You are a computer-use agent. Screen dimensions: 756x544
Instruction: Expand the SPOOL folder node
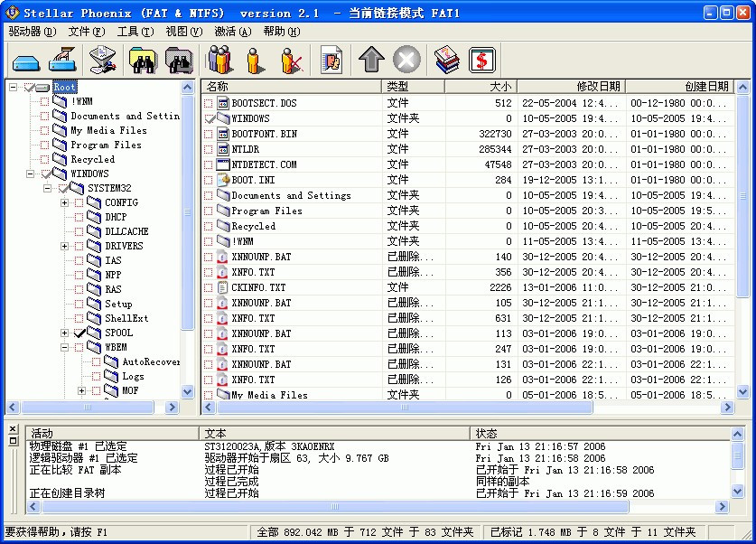pos(65,333)
